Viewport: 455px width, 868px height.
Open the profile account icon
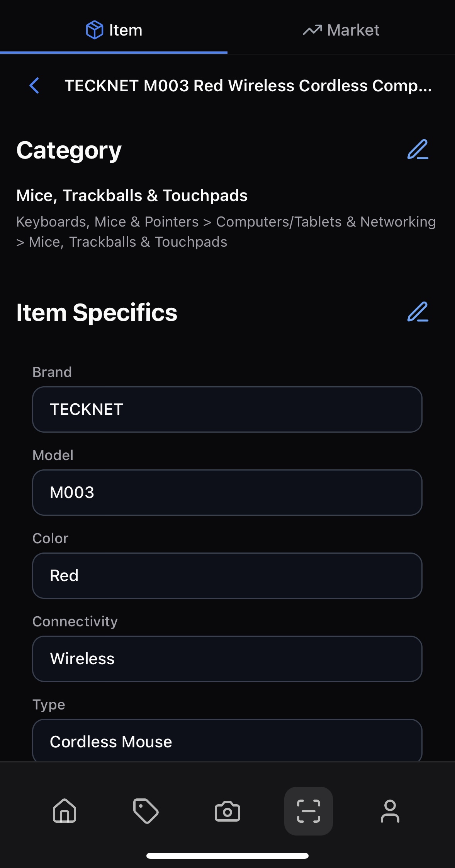click(390, 811)
